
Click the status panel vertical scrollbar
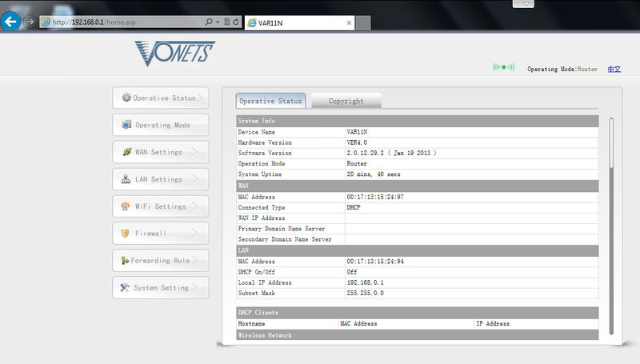click(x=611, y=226)
